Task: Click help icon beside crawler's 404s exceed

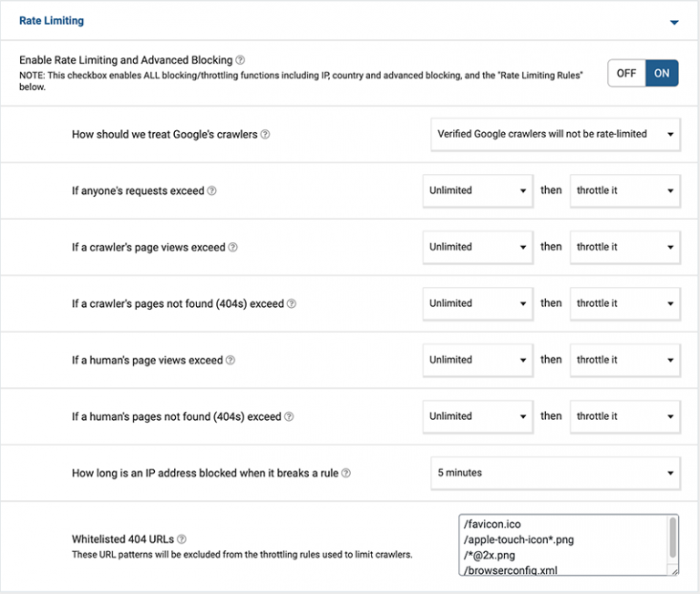Action: coord(292,304)
